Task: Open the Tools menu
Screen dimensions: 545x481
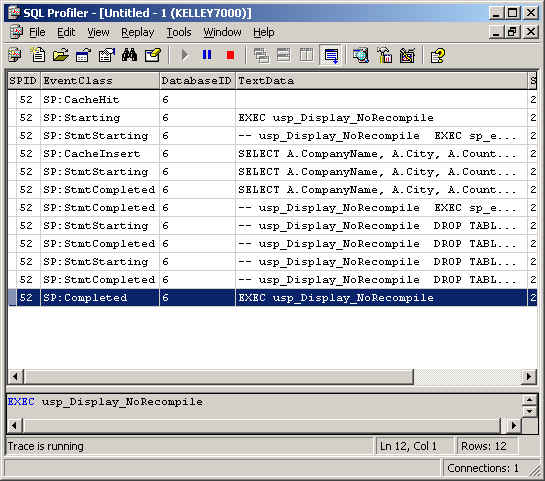Action: 179,32
